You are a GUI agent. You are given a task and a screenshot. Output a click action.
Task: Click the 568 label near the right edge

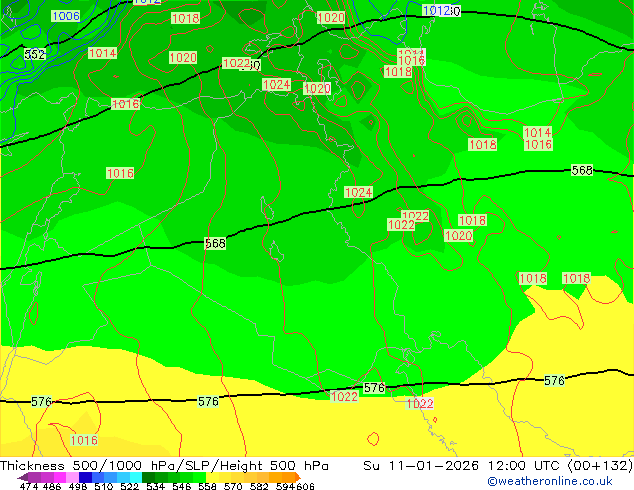point(582,170)
